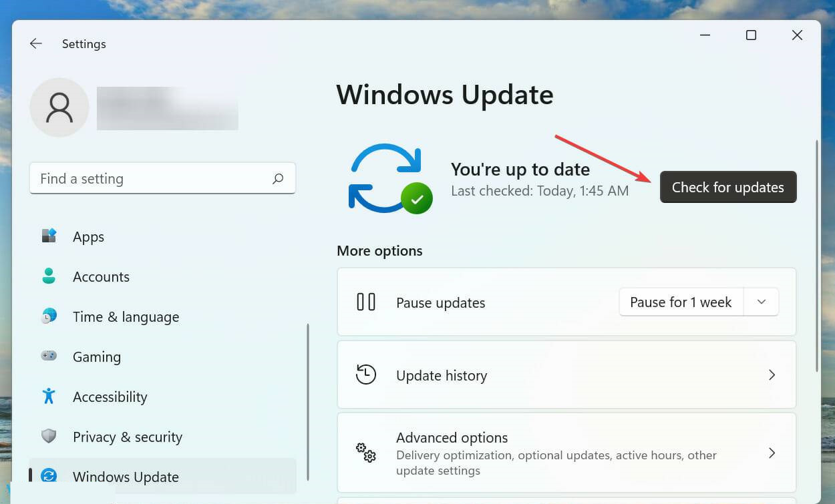The width and height of the screenshot is (835, 504).
Task: Open the Pause for 1 week dropdown
Action: (761, 302)
